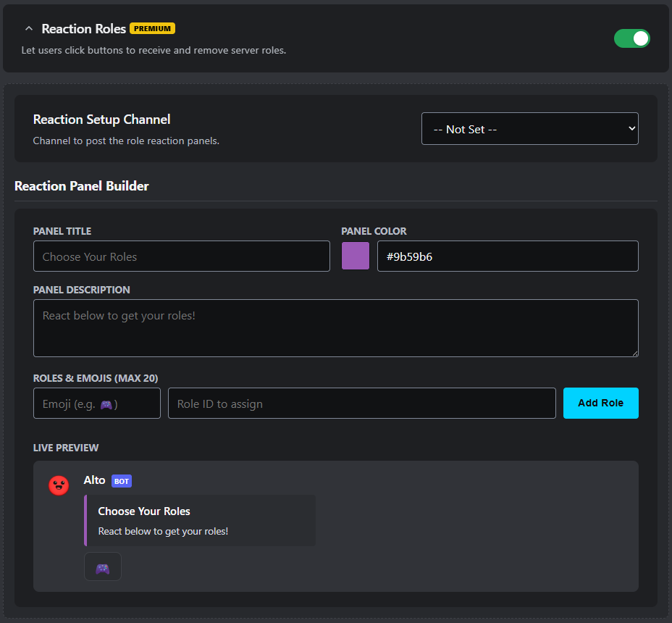
Task: Click the Reaction Roles heading
Action: coord(83,29)
